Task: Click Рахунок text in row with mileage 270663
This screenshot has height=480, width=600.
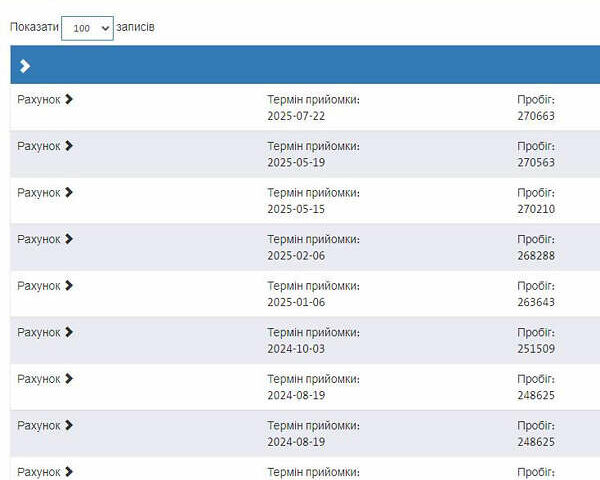Action: pyautogui.click(x=39, y=99)
